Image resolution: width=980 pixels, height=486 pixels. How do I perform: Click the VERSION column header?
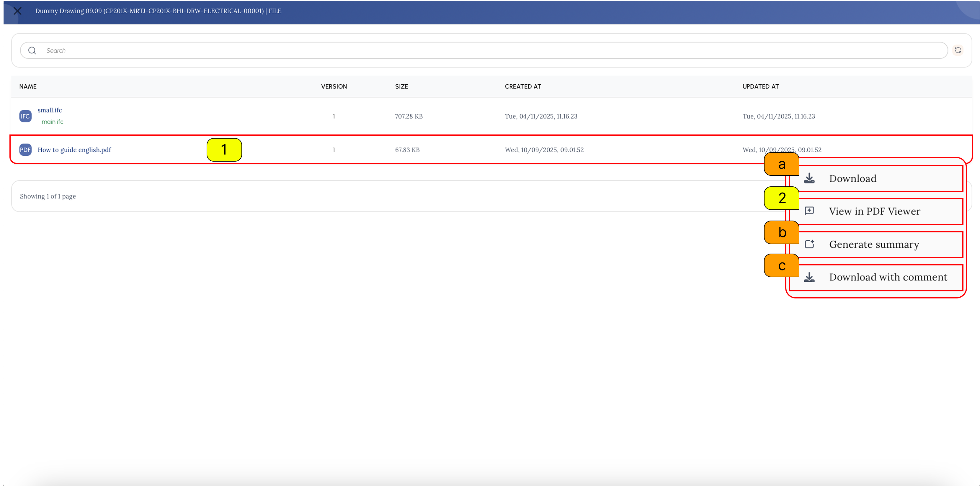coord(334,87)
